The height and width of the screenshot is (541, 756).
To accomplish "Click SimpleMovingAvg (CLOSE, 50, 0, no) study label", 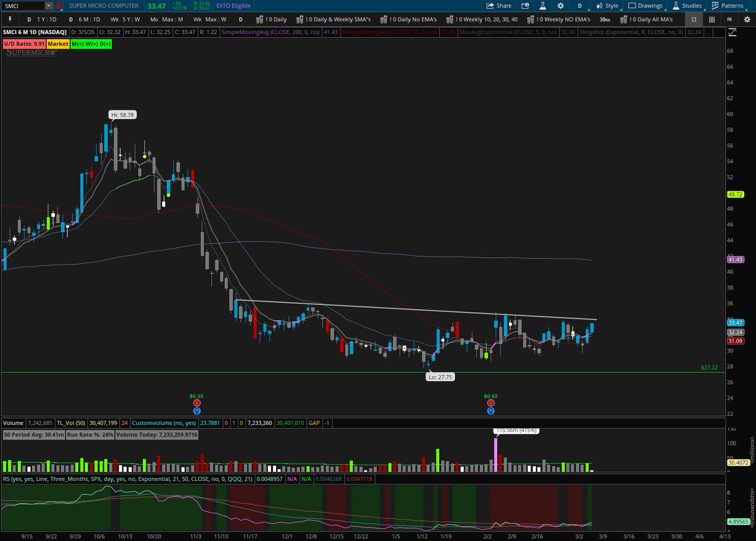I will (391, 32).
